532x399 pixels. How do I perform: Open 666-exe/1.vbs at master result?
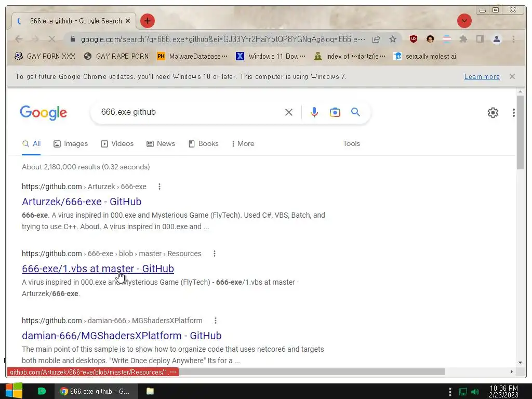[98, 269]
